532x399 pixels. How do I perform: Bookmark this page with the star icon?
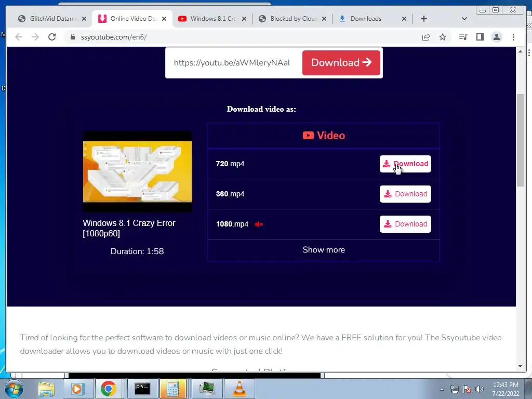coord(443,37)
